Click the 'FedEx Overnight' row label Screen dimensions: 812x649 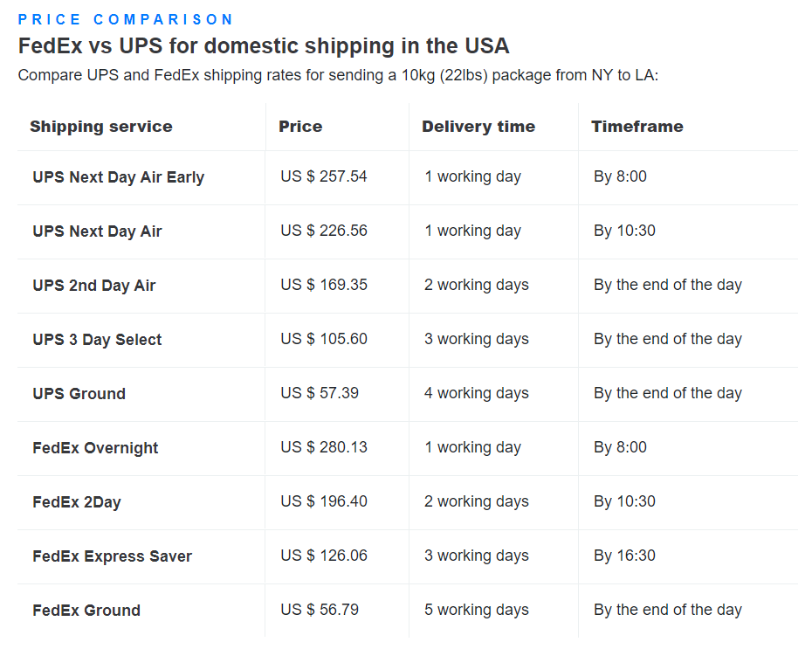click(x=95, y=448)
